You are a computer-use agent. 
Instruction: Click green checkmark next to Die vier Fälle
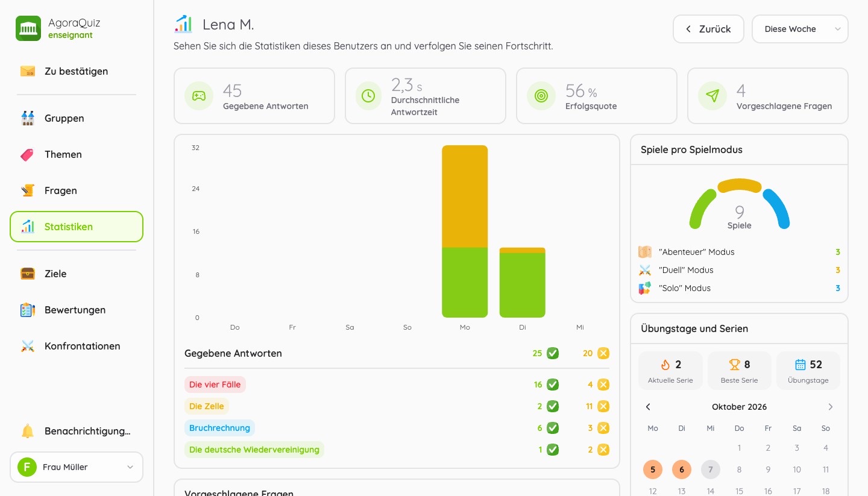pyautogui.click(x=553, y=385)
